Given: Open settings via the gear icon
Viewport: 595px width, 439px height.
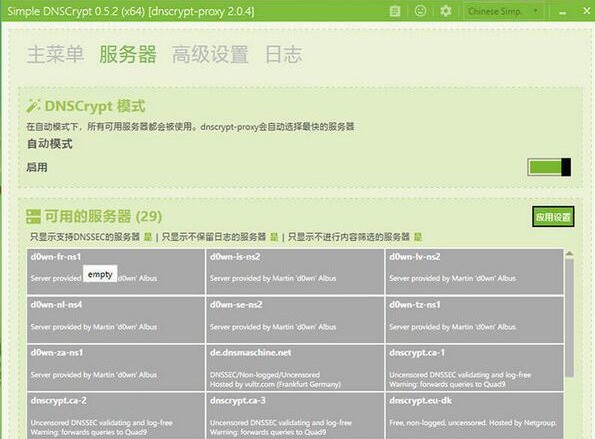Looking at the screenshot, I should click(445, 11).
